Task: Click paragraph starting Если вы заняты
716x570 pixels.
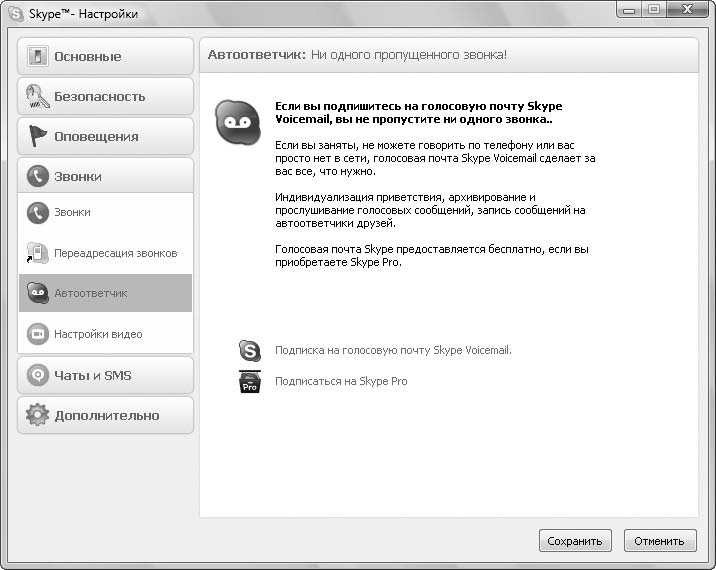Action: pyautogui.click(x=435, y=158)
